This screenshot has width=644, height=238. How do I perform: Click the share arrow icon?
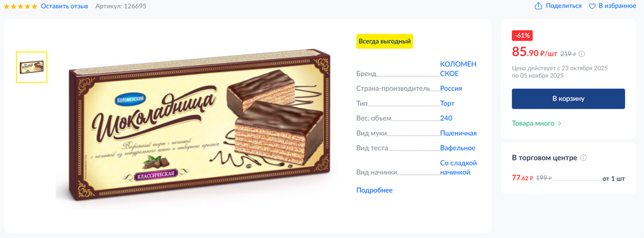coord(538,6)
